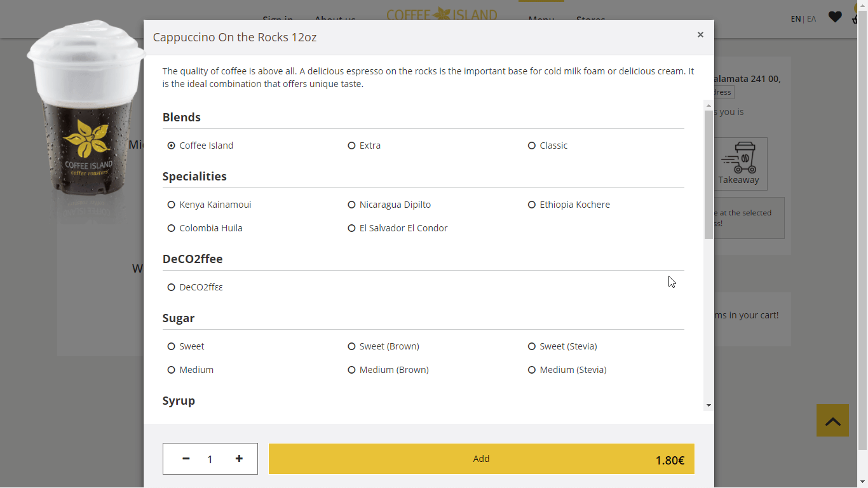Image resolution: width=868 pixels, height=488 pixels.
Task: Increase quantity with plus button
Action: pyautogui.click(x=239, y=459)
